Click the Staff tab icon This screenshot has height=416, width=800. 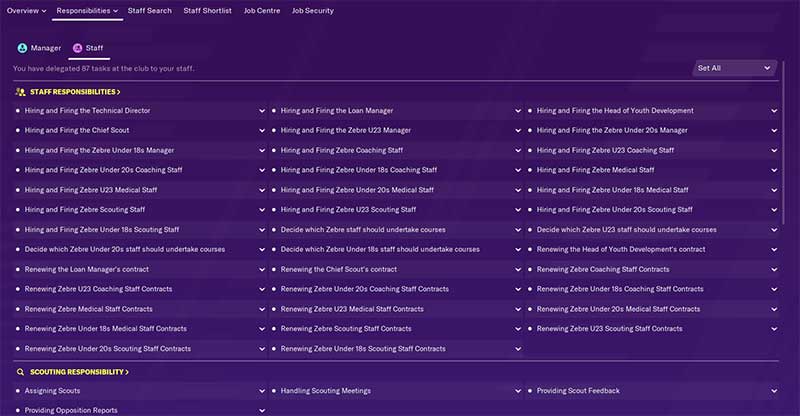pyautogui.click(x=77, y=48)
